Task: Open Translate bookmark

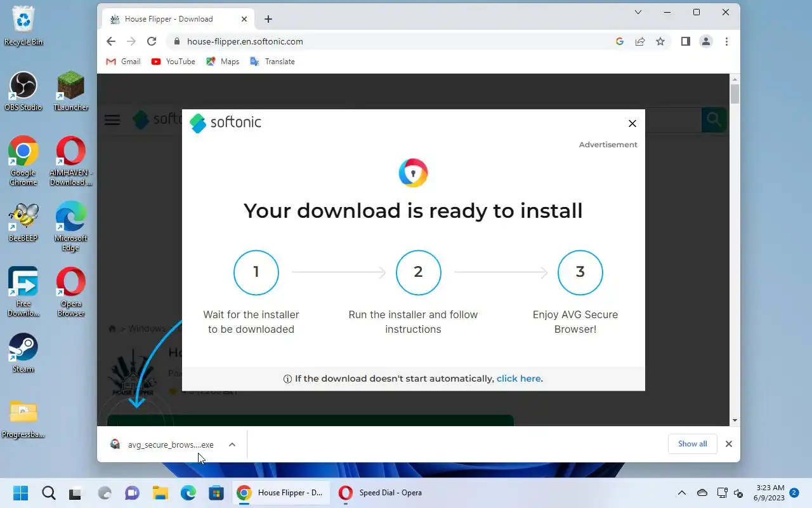Action: pyautogui.click(x=272, y=62)
